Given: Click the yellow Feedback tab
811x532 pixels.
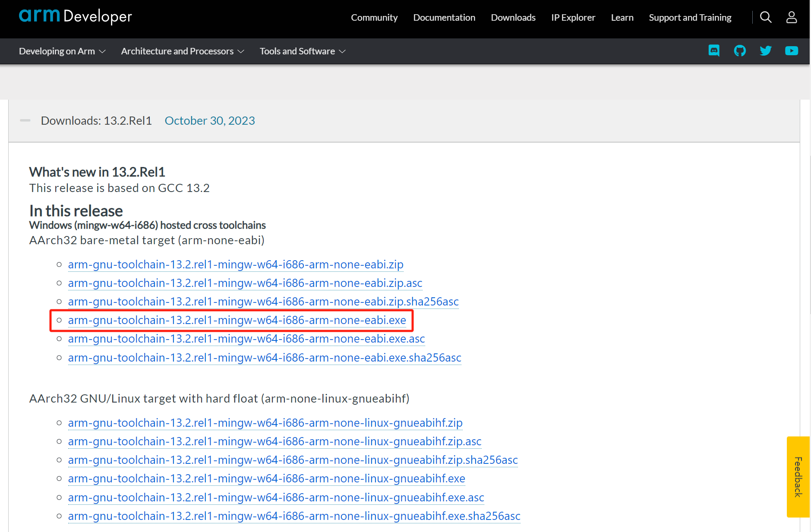Looking at the screenshot, I should pos(798,477).
